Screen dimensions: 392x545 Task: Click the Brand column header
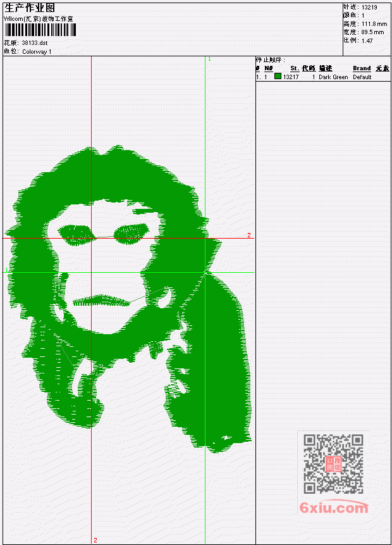pyautogui.click(x=362, y=68)
